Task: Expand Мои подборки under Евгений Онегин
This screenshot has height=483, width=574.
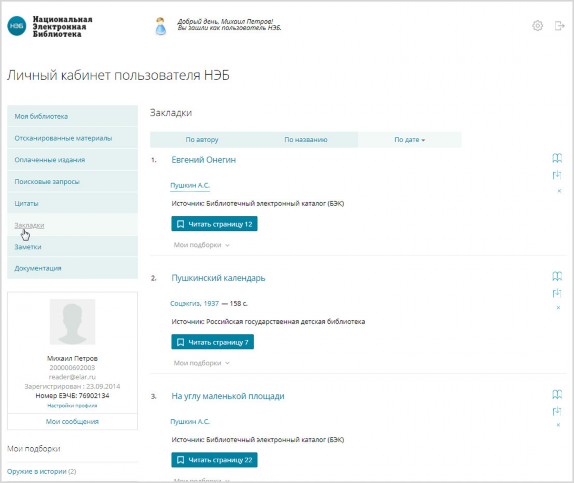Action: [201, 245]
